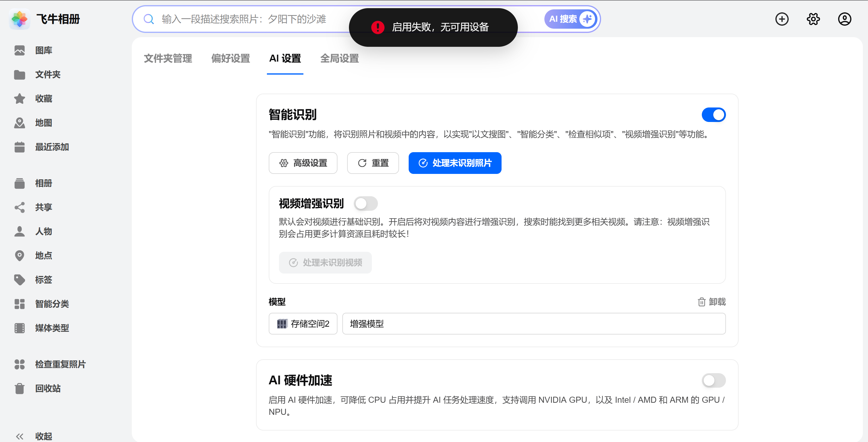Enable the AI 硬件加速 switch
This screenshot has height=442, width=868.
[714, 381]
